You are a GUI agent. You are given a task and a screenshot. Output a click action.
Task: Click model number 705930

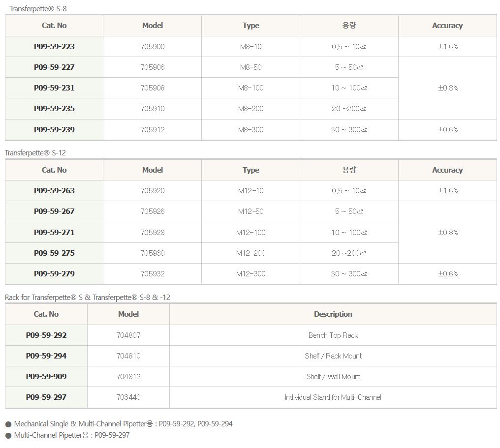pyautogui.click(x=153, y=253)
